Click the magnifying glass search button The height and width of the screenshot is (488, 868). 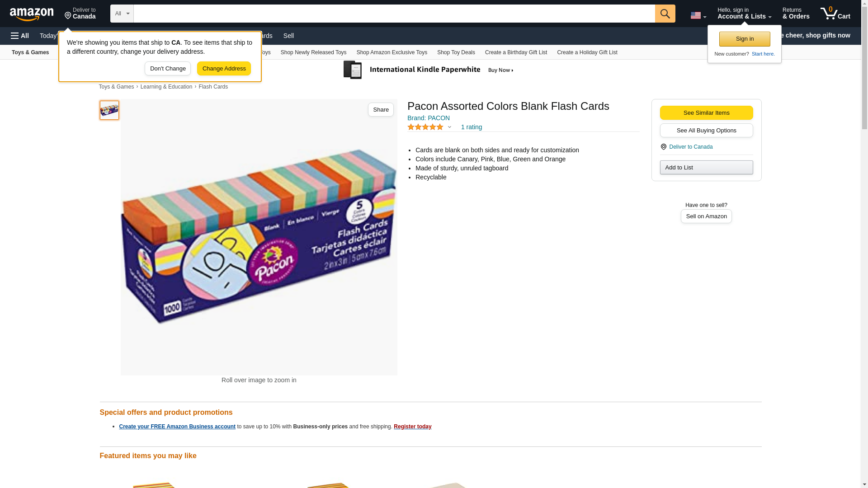(x=665, y=14)
